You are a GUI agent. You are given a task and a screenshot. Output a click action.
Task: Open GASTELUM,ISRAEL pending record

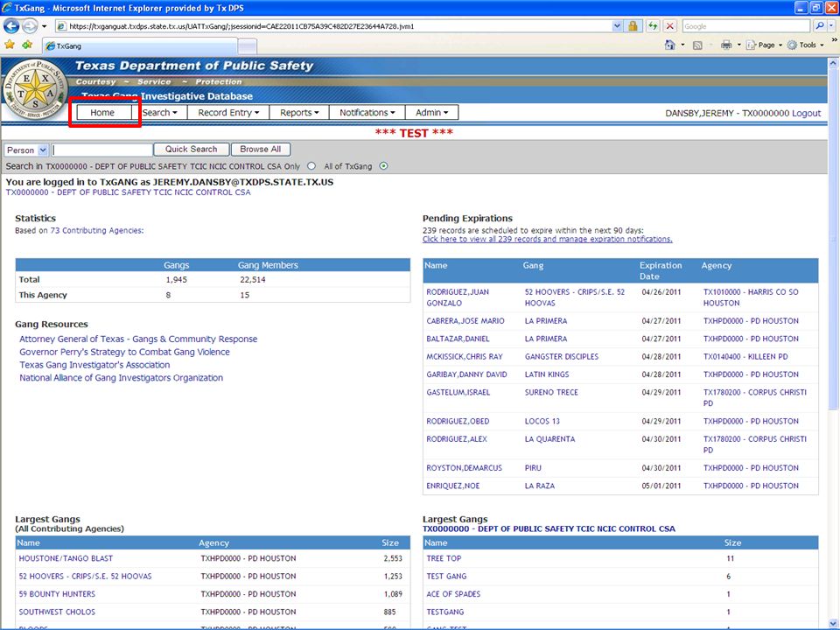pyautogui.click(x=458, y=392)
